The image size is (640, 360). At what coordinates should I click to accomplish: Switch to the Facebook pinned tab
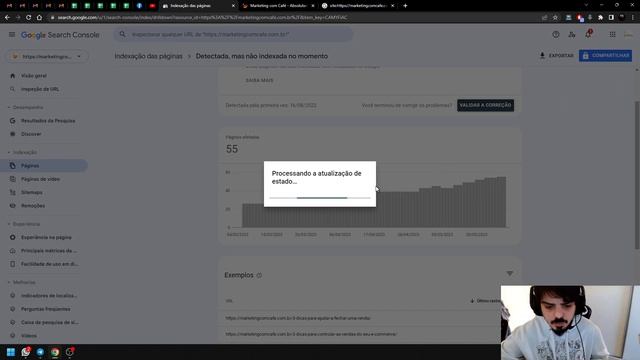coord(139,6)
